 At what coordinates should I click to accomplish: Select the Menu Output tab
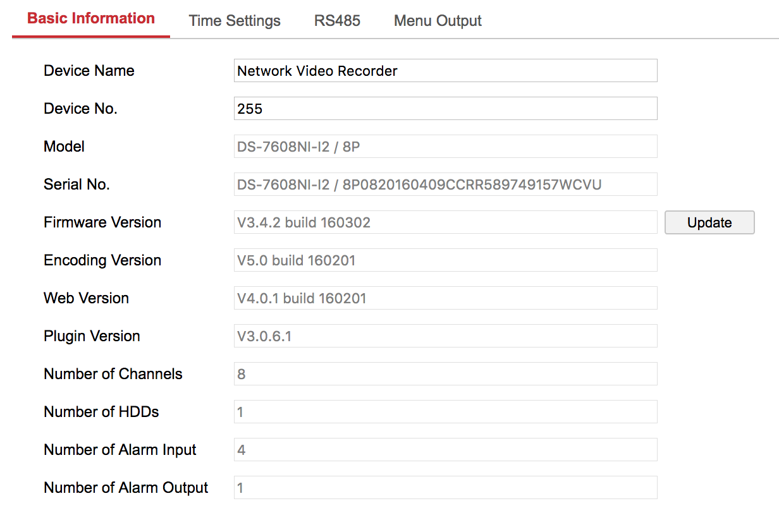coord(438,21)
